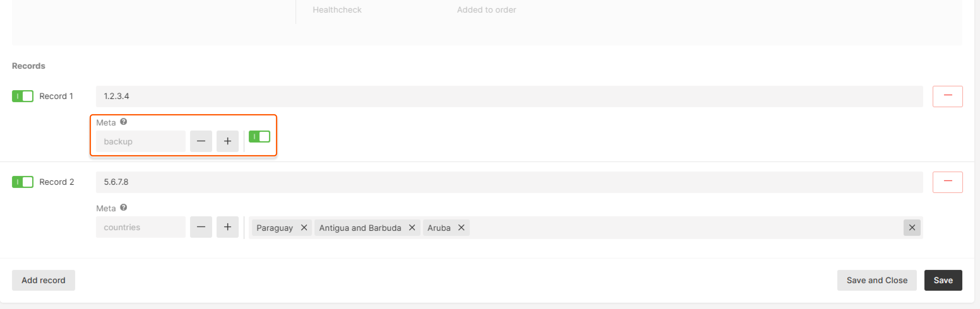Add a meta field for Record 2
980x309 pixels.
point(227,227)
